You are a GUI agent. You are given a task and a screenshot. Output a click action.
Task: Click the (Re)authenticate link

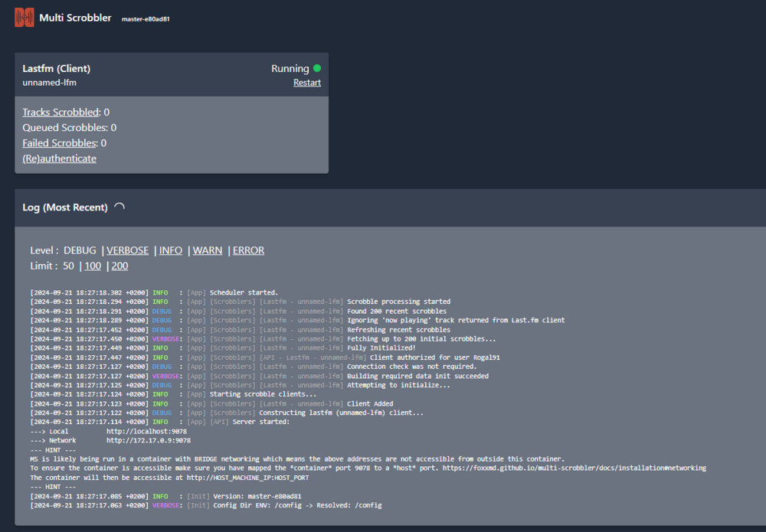(59, 158)
